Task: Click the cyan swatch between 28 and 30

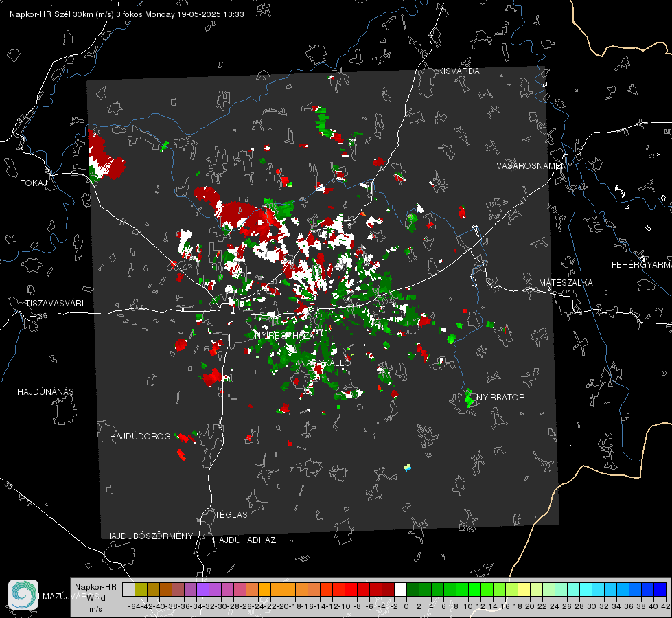Action: coord(586,589)
